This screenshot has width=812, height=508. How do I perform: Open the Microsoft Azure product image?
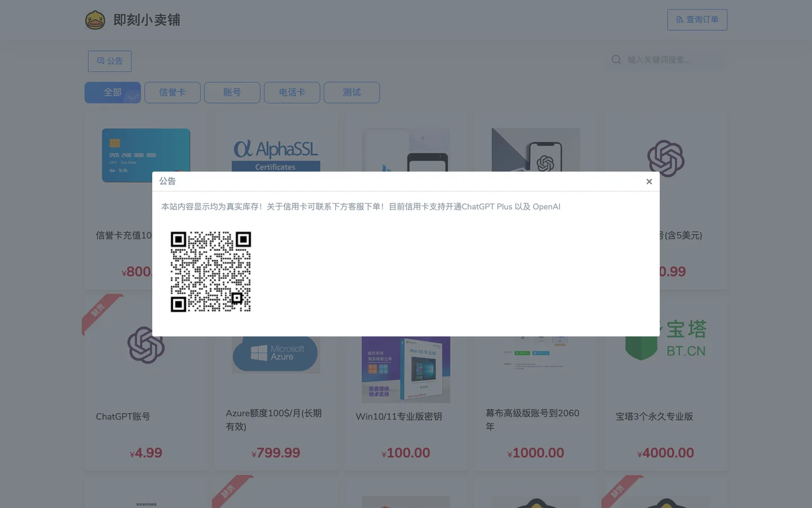coord(276,354)
